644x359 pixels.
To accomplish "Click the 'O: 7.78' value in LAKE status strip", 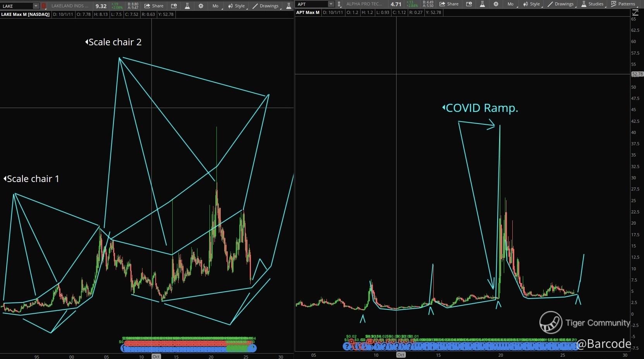I will (x=84, y=14).
